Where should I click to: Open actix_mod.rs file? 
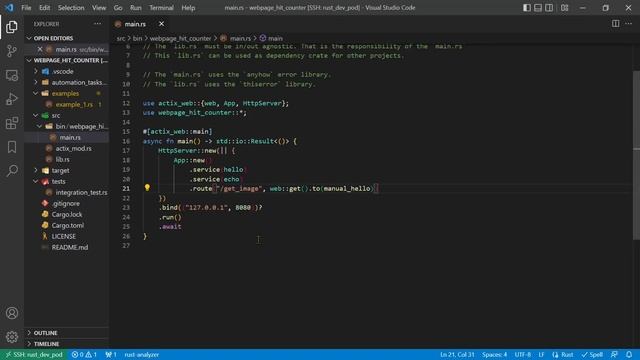tap(73, 149)
